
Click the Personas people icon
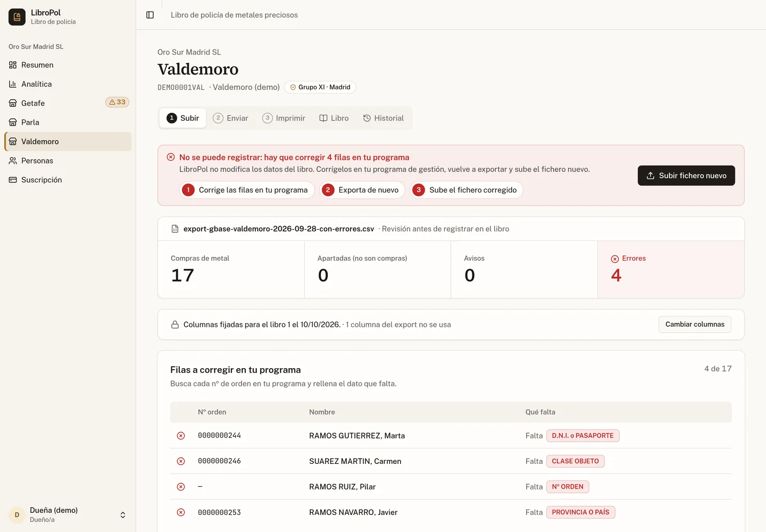coord(13,161)
